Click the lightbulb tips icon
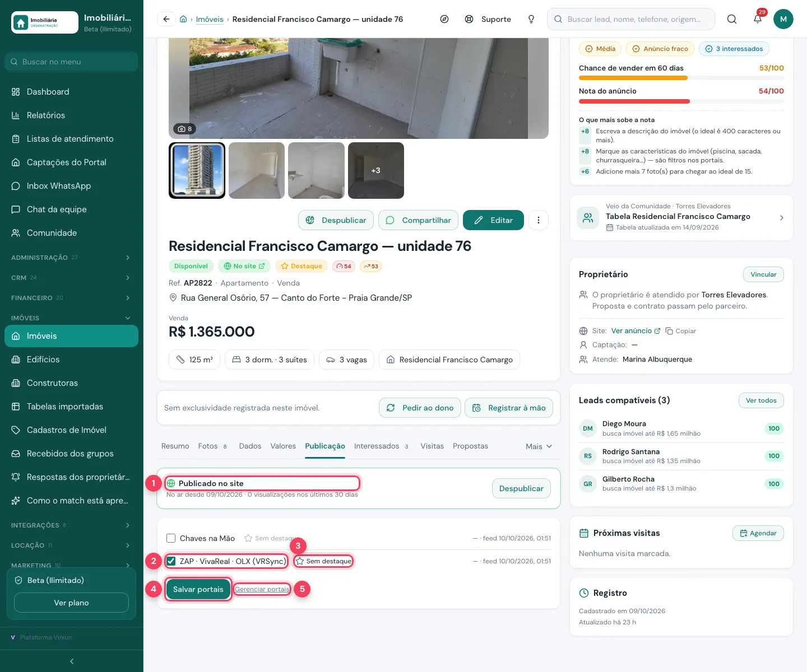The height and width of the screenshot is (672, 807). (531, 19)
